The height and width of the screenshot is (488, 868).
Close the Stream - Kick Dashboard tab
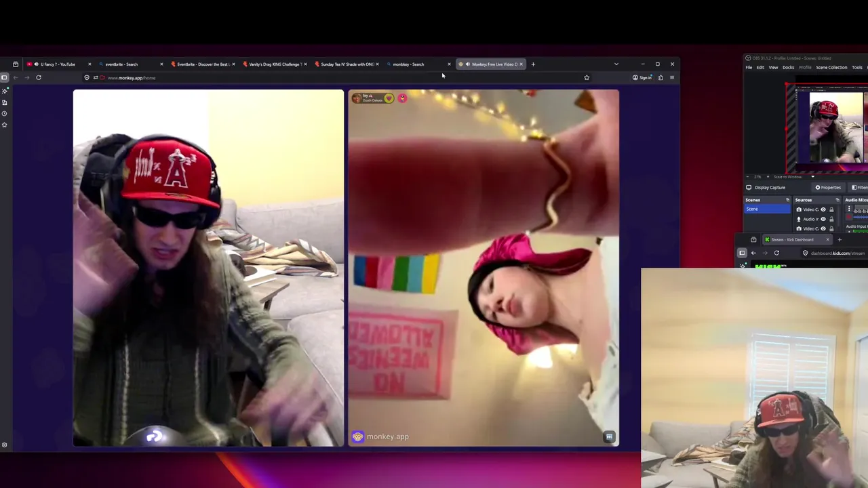[x=827, y=240]
